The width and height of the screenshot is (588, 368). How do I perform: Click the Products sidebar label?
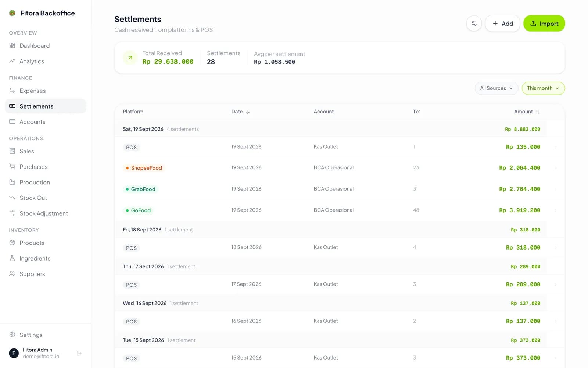click(32, 243)
